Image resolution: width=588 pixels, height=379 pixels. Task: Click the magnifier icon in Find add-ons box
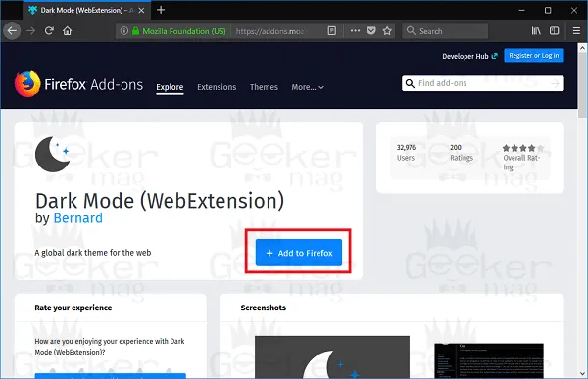(x=410, y=83)
